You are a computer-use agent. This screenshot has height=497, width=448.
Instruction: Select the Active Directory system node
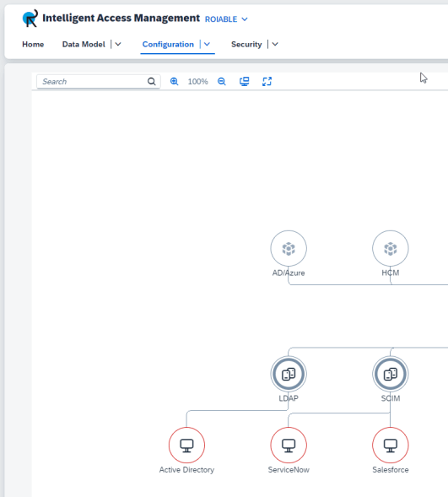(186, 446)
